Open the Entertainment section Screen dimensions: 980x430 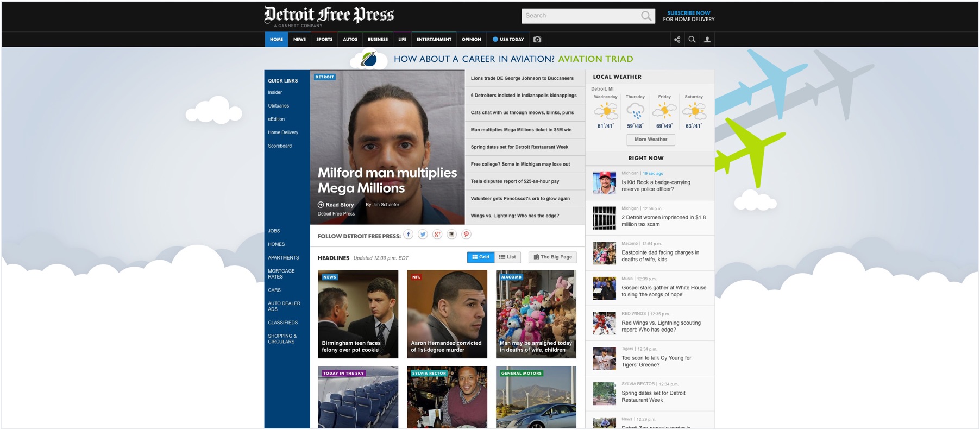coord(434,39)
